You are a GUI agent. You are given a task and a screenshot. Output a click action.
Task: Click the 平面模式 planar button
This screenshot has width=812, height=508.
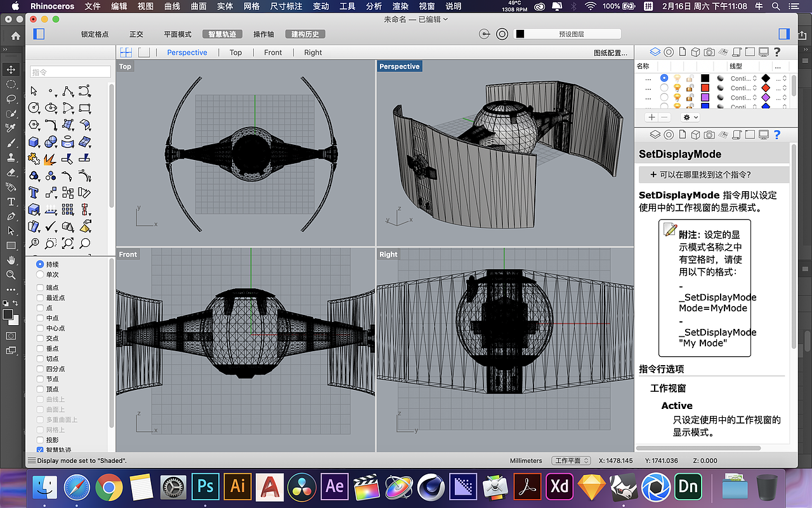(178, 34)
